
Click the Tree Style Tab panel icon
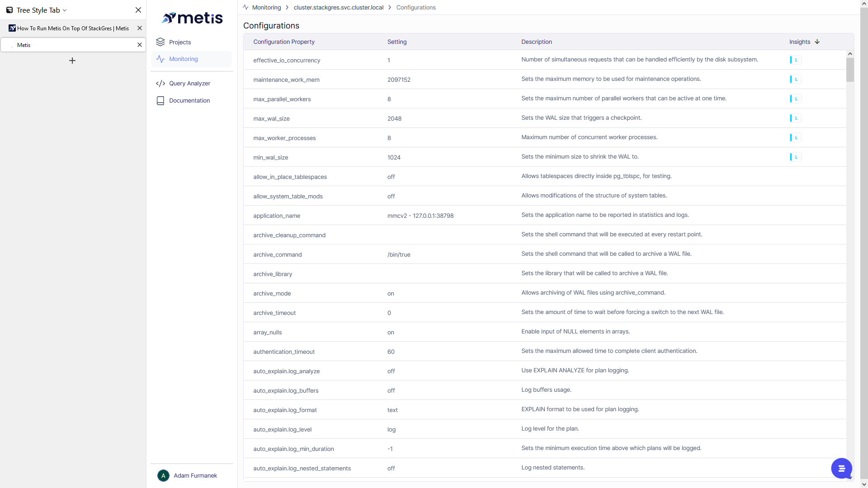click(x=9, y=10)
